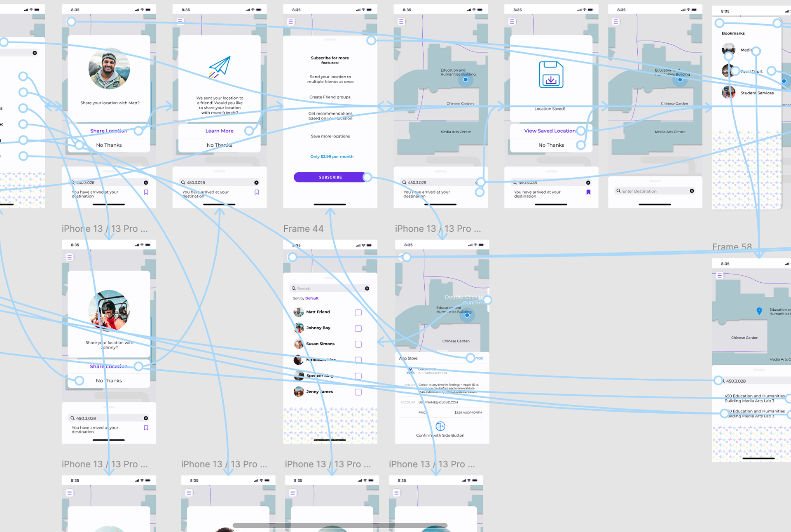Clear the 450.3.028 search in Matt frame
The height and width of the screenshot is (532, 791).
click(x=146, y=183)
